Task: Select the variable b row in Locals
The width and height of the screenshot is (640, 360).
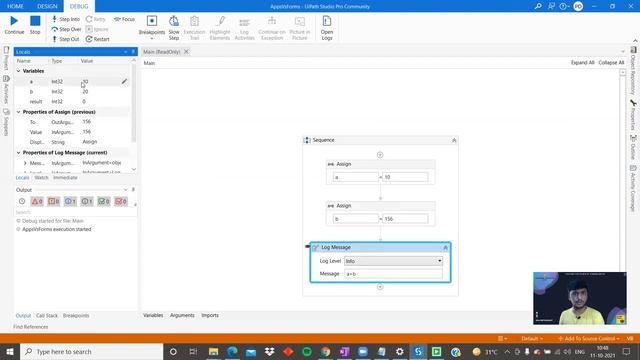Action: [73, 91]
